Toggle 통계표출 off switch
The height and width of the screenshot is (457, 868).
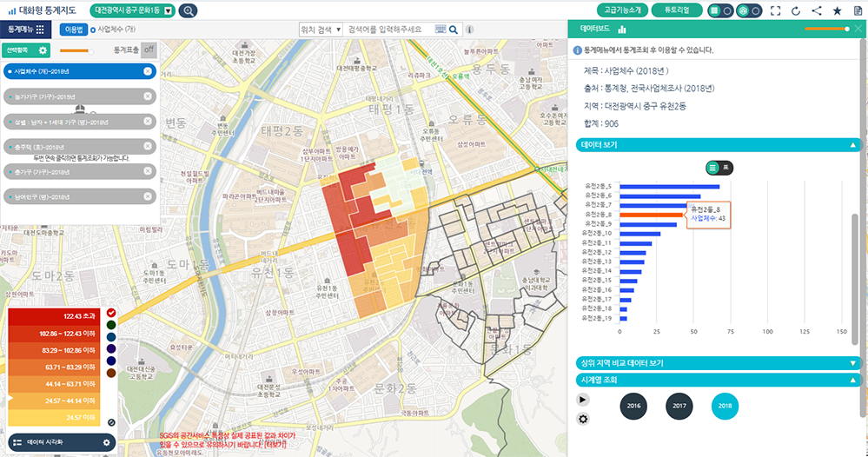(149, 50)
